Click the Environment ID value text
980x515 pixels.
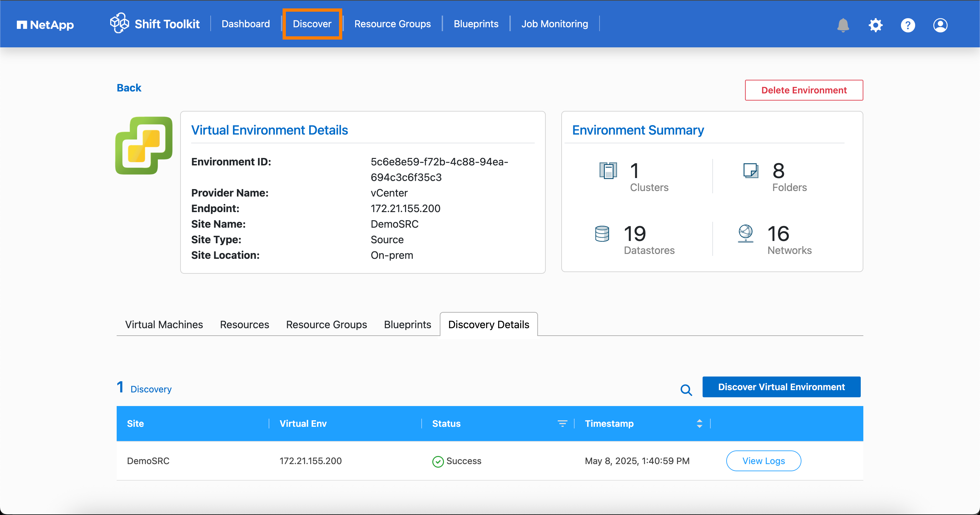click(439, 169)
